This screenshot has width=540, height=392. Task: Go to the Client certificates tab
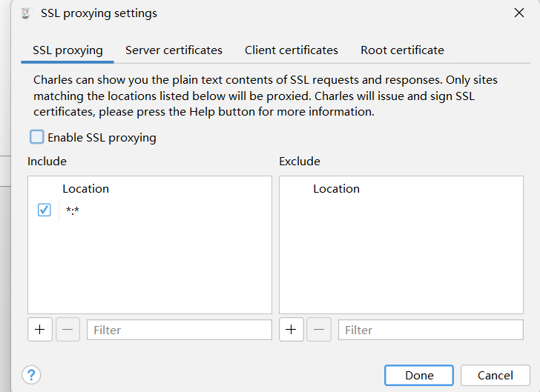click(292, 50)
